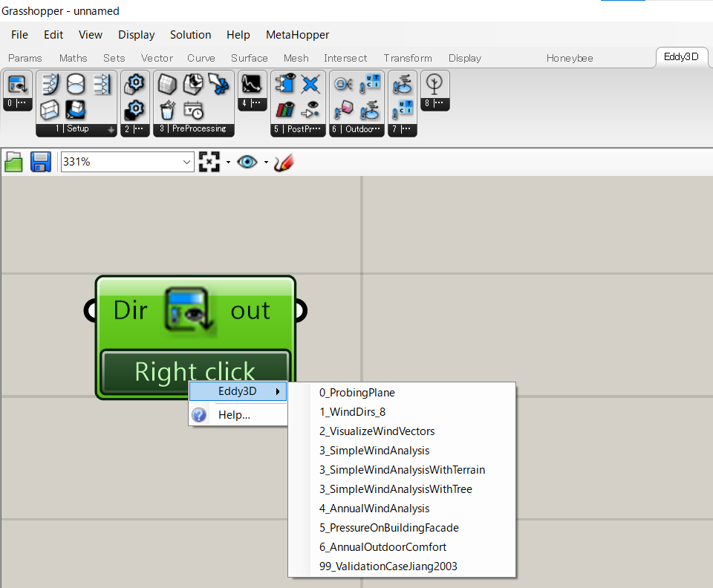Click the tree icon in panel 8
Image resolution: width=713 pixels, height=588 pixels.
coord(434,84)
